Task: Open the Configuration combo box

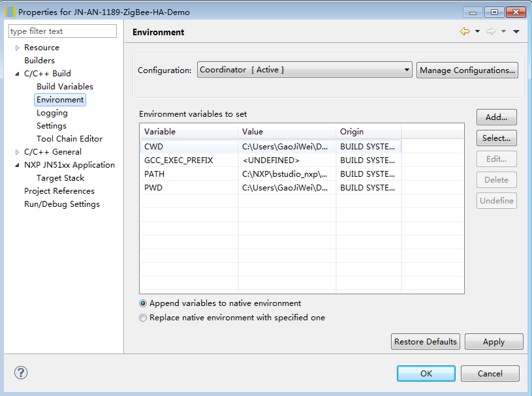Action: pyautogui.click(x=305, y=70)
